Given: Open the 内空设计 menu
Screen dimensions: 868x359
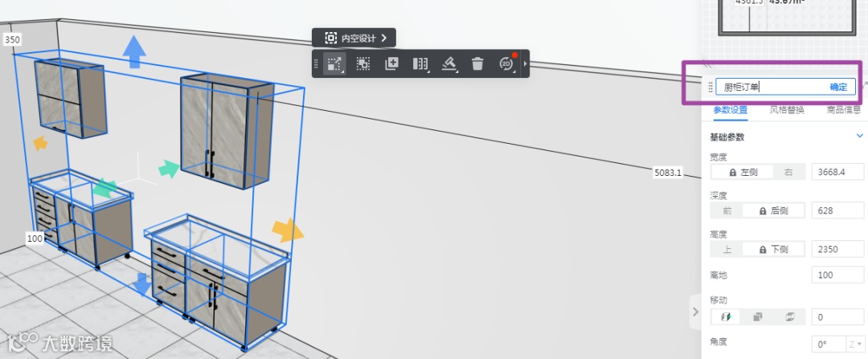Looking at the screenshot, I should click(x=354, y=38).
